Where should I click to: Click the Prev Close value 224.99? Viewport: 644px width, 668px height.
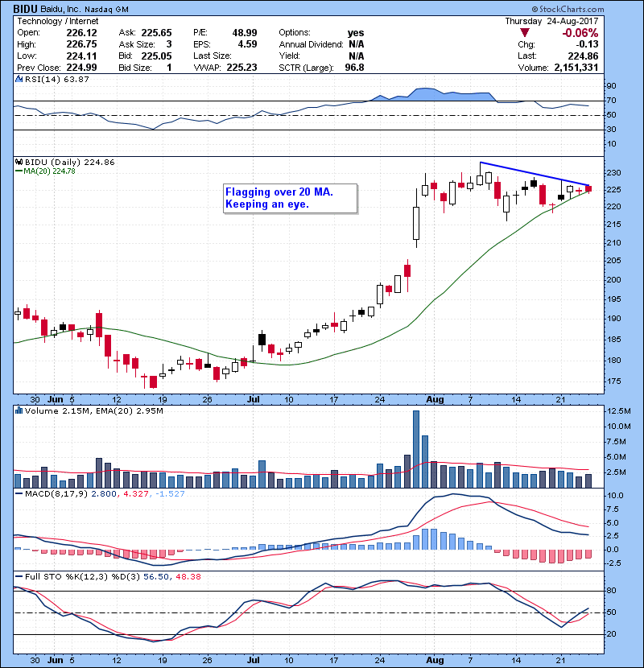tap(81, 68)
